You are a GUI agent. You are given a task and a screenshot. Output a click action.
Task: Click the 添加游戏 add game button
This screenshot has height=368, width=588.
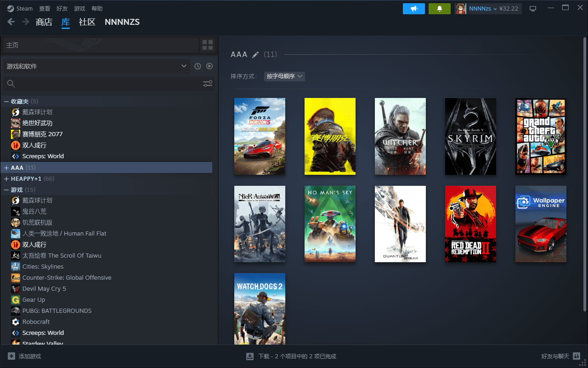pos(24,356)
